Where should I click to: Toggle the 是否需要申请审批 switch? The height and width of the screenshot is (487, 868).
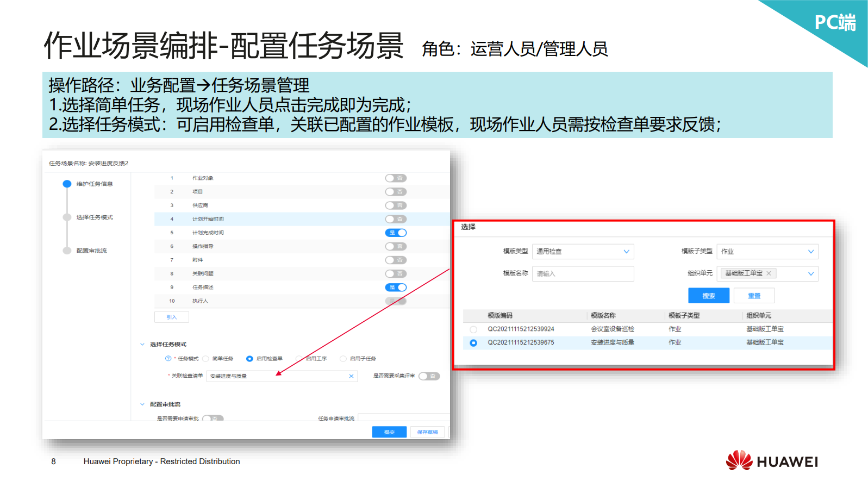(213, 419)
